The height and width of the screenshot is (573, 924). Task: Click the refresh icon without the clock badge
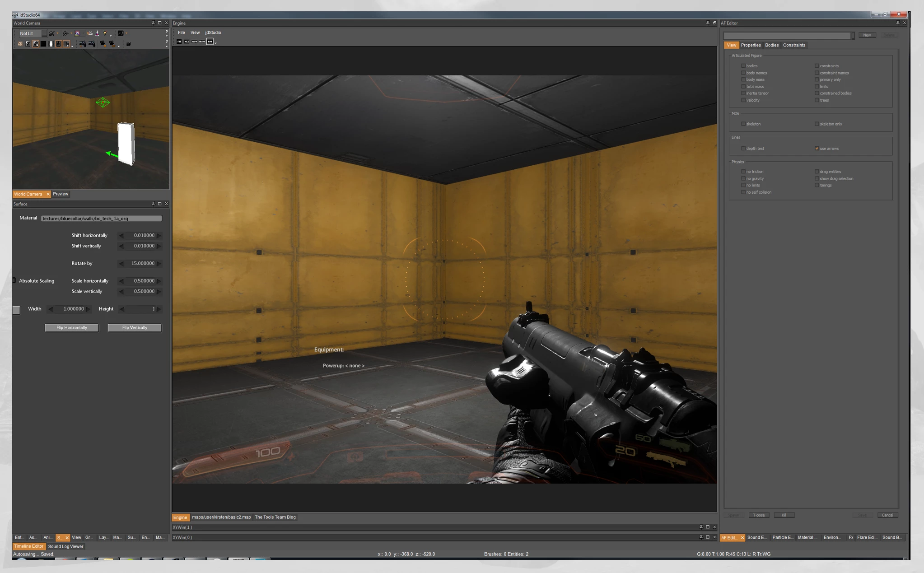click(28, 44)
